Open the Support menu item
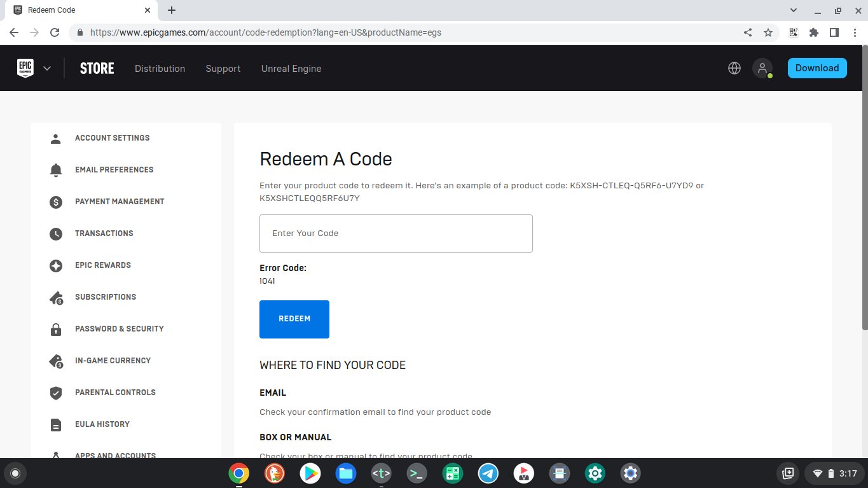 pos(223,69)
